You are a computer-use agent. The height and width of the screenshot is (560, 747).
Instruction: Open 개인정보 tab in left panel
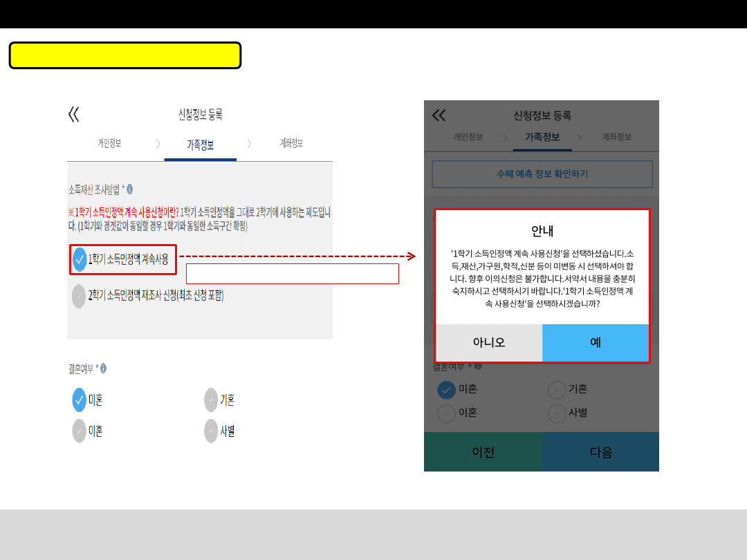tap(109, 144)
